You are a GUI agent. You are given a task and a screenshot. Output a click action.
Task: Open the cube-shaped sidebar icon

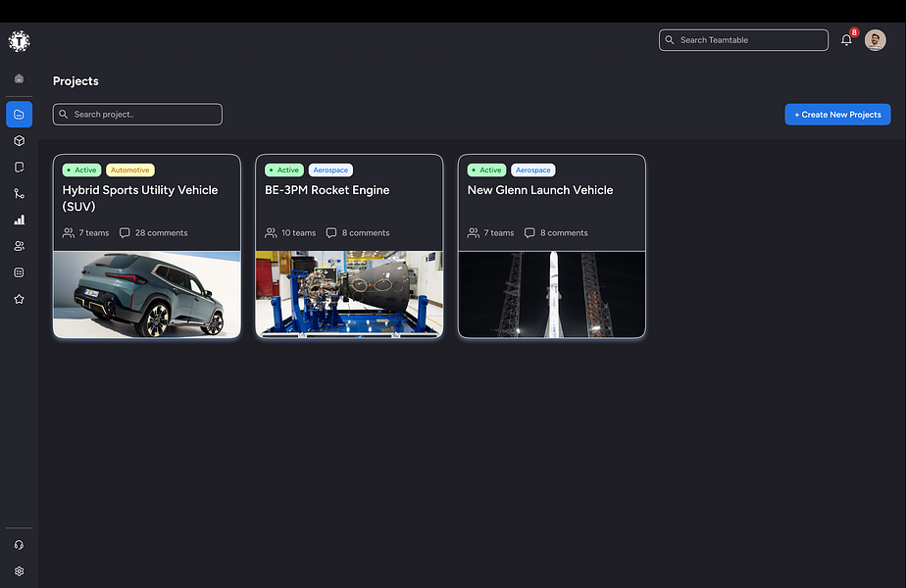point(19,141)
